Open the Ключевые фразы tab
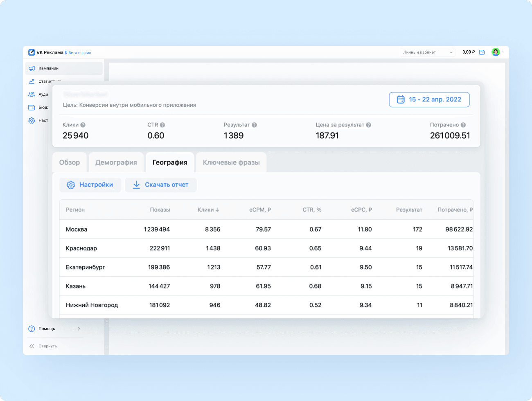The height and width of the screenshot is (401, 532). (231, 162)
